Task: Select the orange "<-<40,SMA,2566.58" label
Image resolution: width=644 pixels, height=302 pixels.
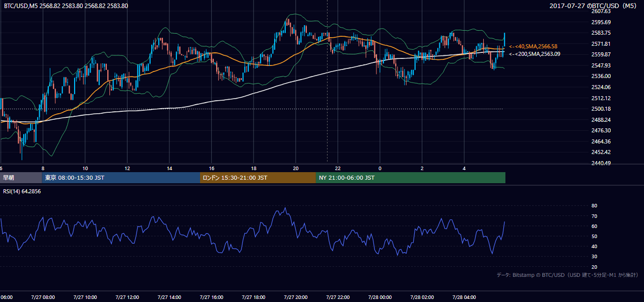Action: [533, 46]
